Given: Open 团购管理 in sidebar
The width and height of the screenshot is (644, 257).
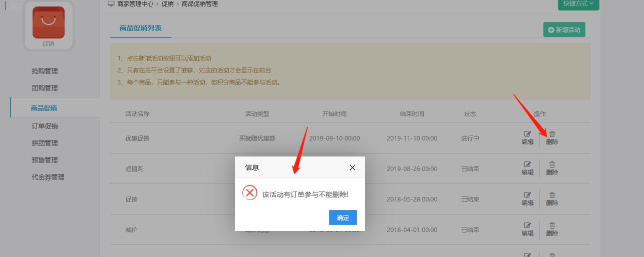Looking at the screenshot, I should point(45,88).
